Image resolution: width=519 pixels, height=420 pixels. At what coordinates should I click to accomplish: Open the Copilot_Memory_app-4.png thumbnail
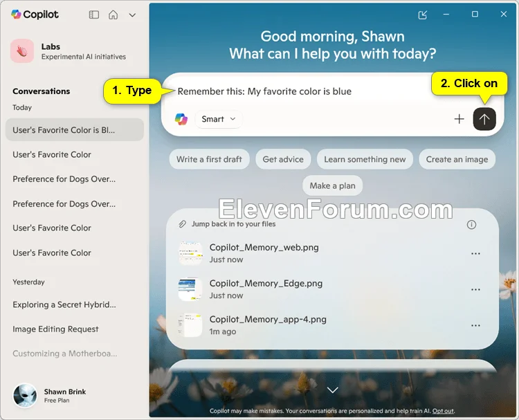(x=190, y=325)
